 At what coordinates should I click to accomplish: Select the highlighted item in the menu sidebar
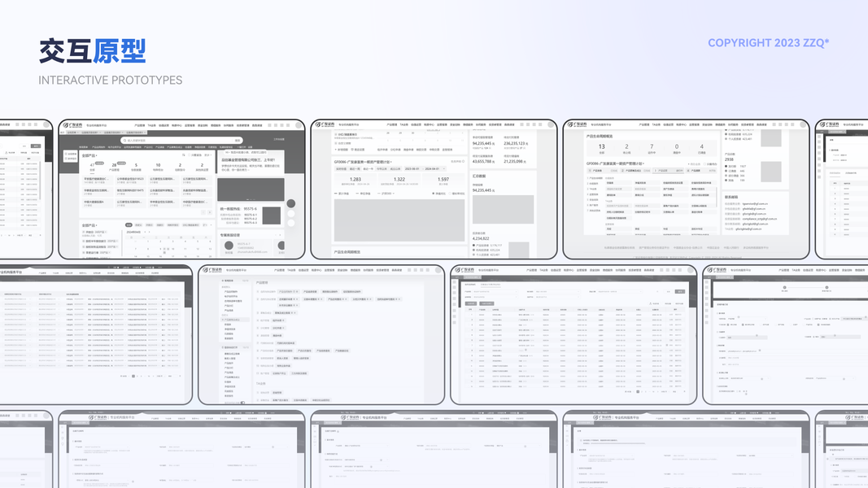click(x=235, y=320)
